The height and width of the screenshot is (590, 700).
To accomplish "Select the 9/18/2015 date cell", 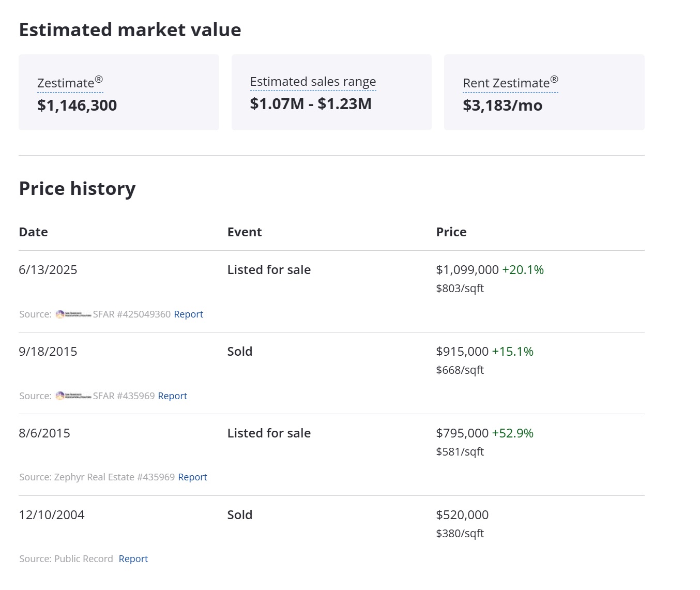I will pyautogui.click(x=48, y=352).
